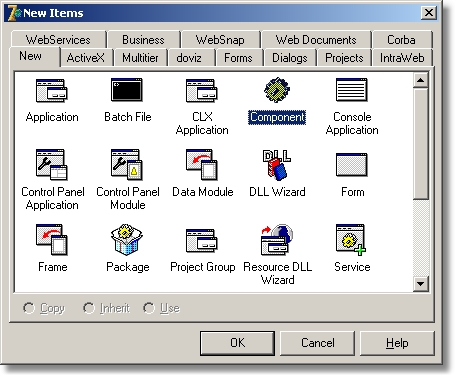Viewport: 455px width, 377px height.
Task: Click the Service label text
Action: pos(352,267)
